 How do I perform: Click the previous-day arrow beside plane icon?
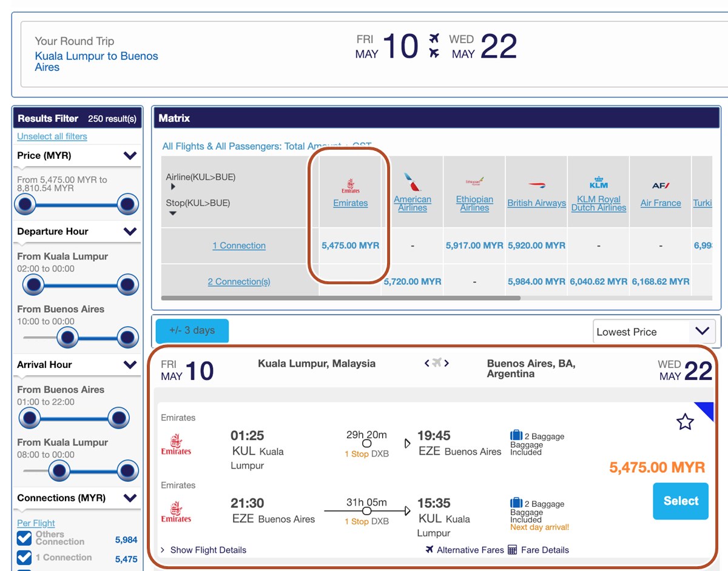pos(427,363)
